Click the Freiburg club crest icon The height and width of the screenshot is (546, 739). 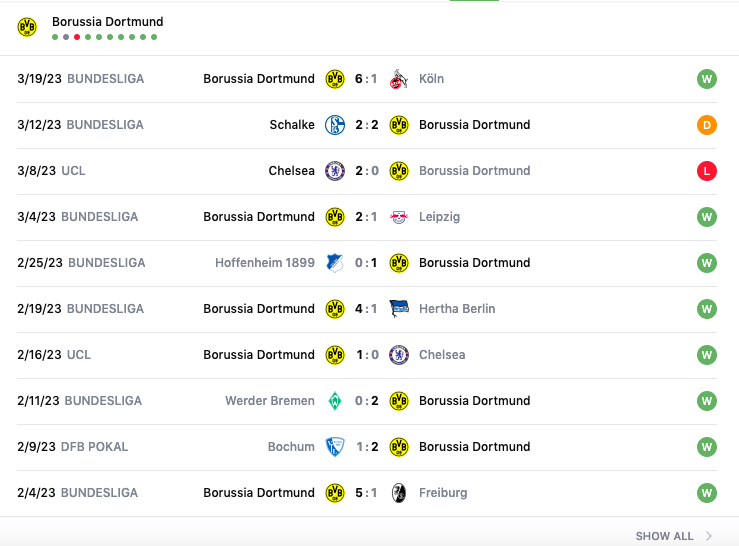pos(399,493)
